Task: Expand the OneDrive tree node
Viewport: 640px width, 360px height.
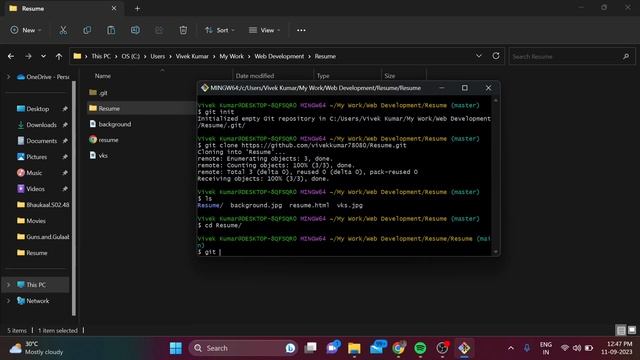Action: tap(8, 77)
